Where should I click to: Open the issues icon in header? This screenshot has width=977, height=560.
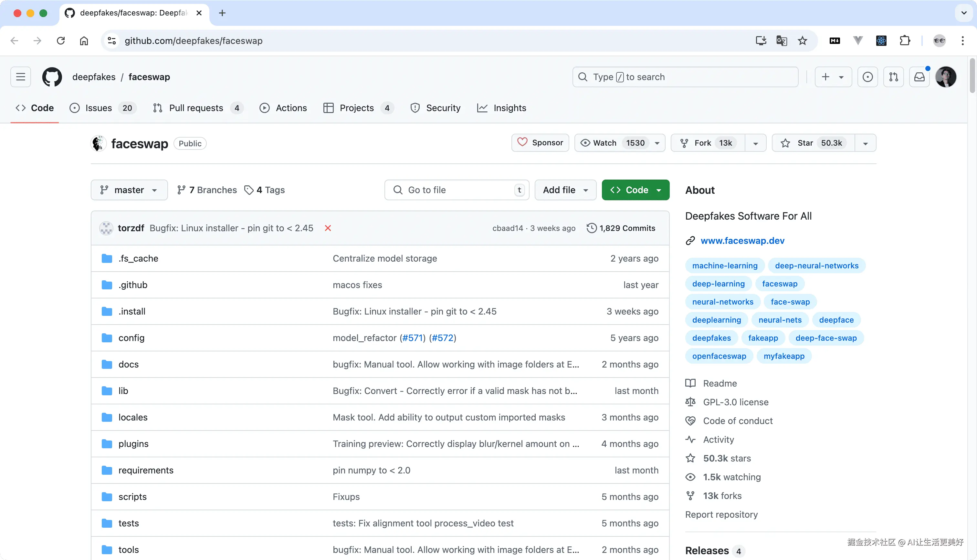(x=867, y=77)
